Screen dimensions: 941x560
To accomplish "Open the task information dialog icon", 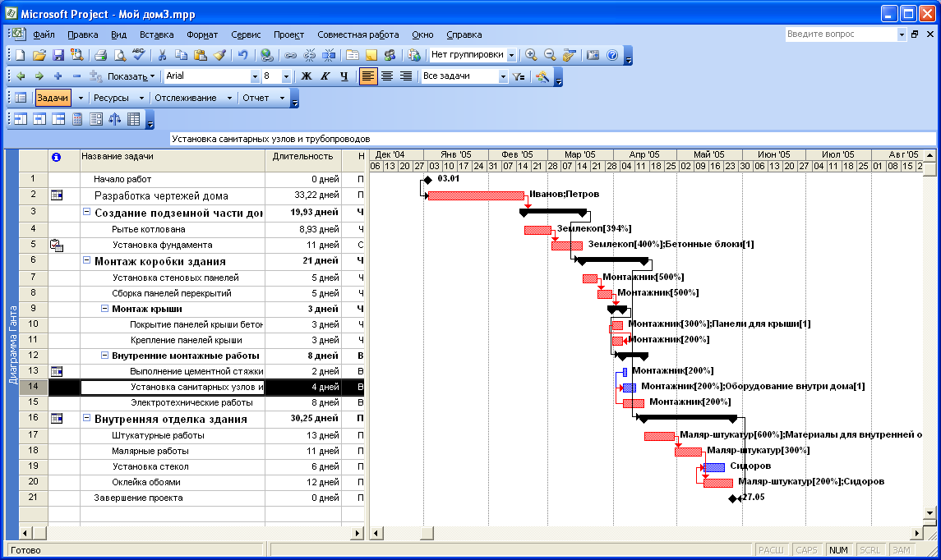I will [353, 55].
